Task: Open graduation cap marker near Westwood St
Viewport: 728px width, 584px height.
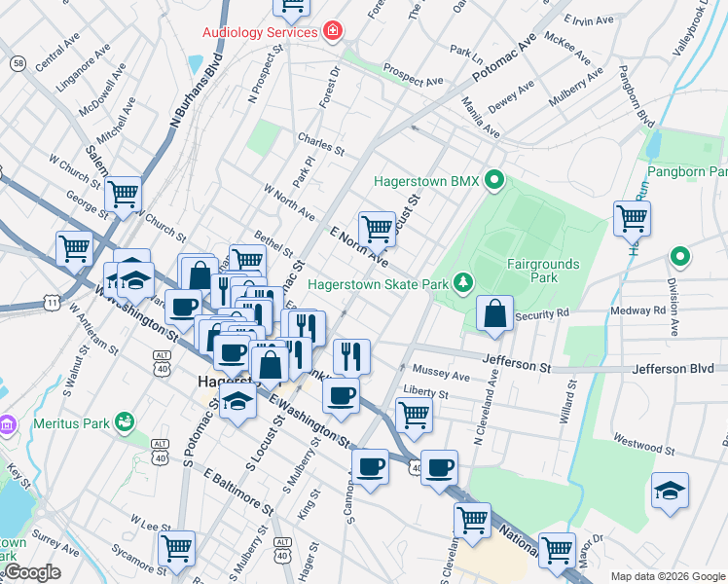Action: (x=670, y=492)
